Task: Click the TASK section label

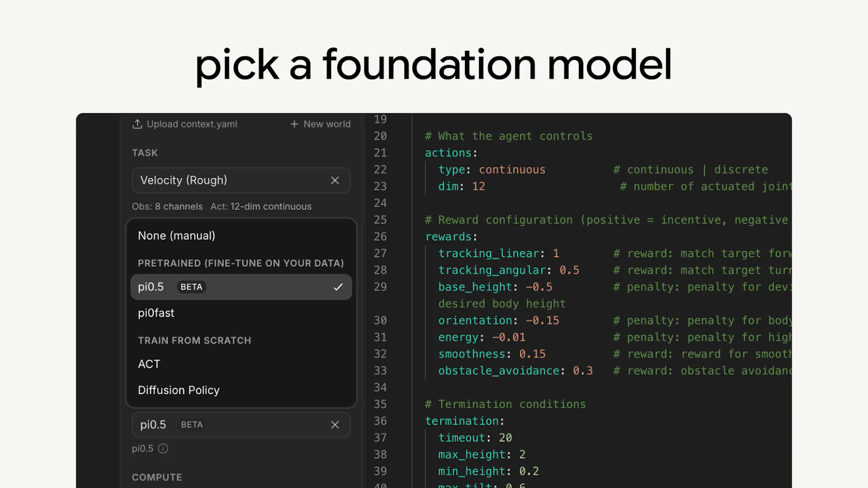Action: [x=145, y=153]
